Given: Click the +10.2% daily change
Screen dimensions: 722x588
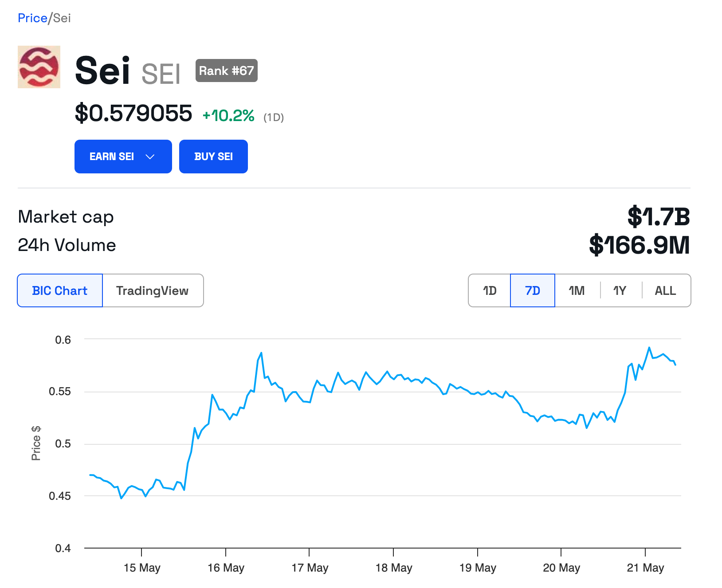Looking at the screenshot, I should [228, 116].
